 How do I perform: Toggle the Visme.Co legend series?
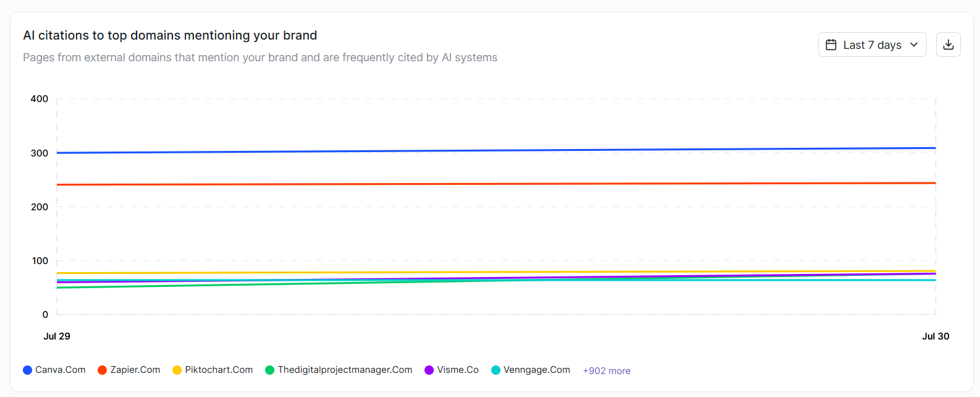click(452, 370)
